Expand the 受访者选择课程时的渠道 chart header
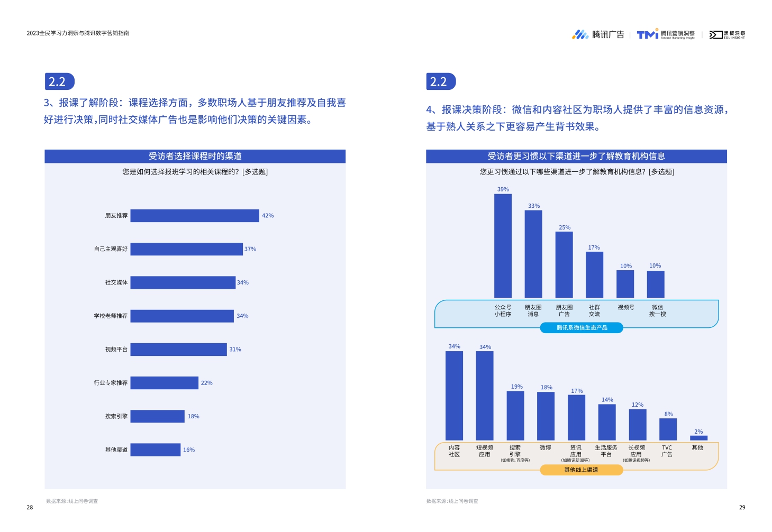772x532 pixels. (195, 156)
